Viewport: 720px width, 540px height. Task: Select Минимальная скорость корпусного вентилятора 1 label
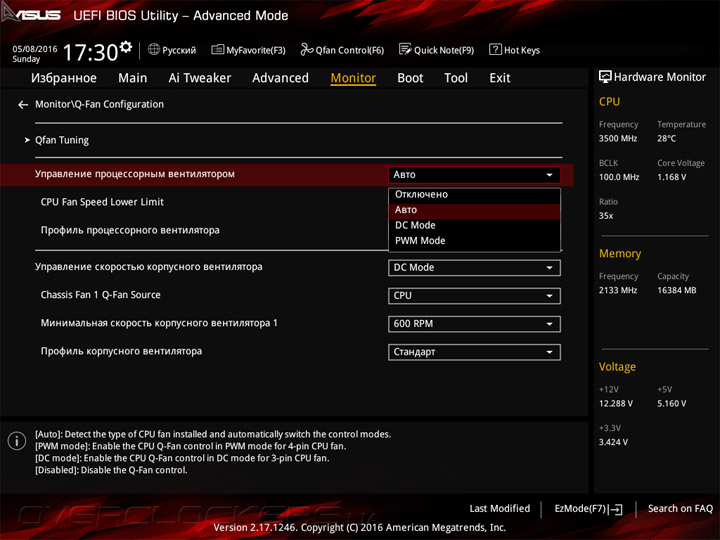(159, 323)
